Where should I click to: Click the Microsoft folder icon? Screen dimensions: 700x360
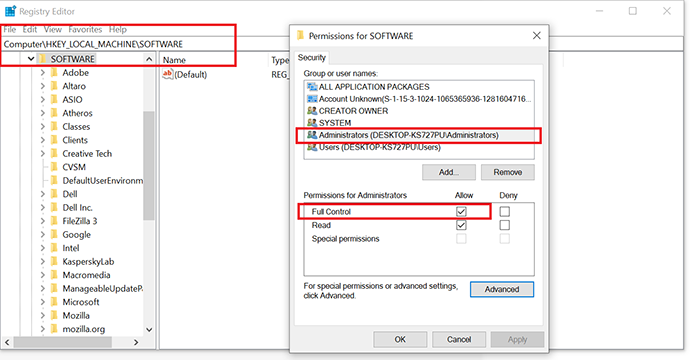coord(54,302)
